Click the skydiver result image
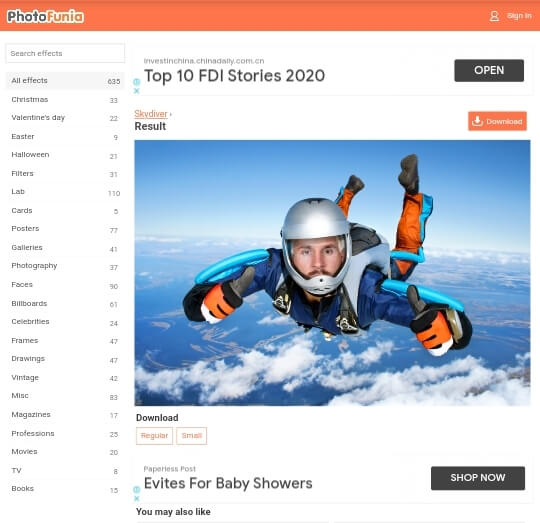Image resolution: width=540 pixels, height=523 pixels. tap(332, 273)
